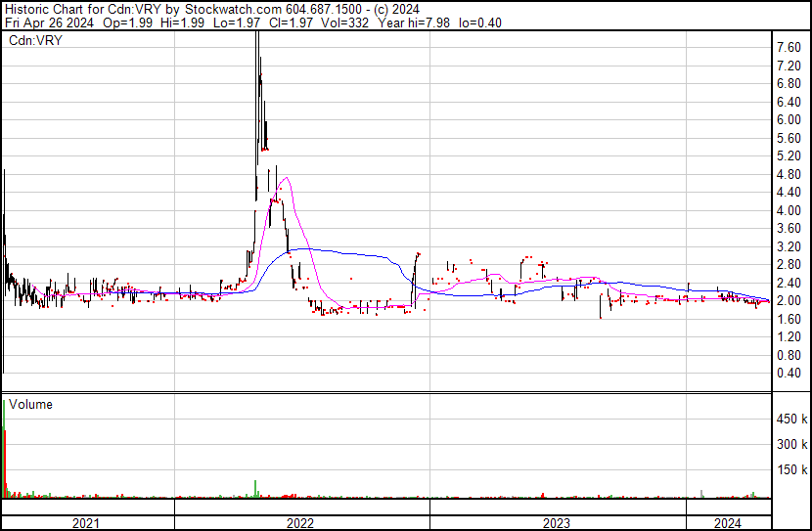Click the 'Year hi=7.98' value in header

[x=414, y=22]
